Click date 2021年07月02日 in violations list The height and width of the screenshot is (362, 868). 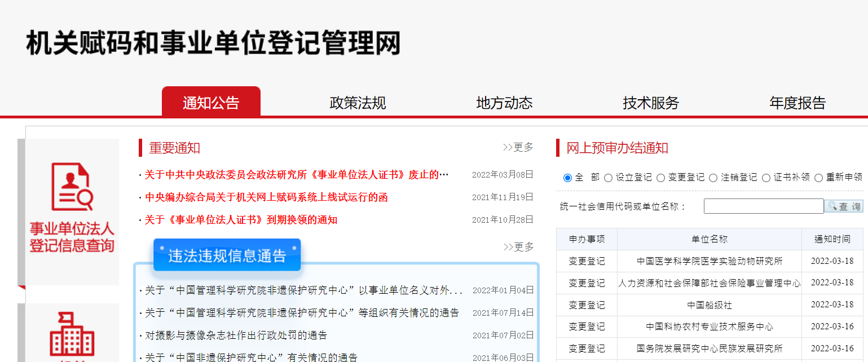pos(503,335)
